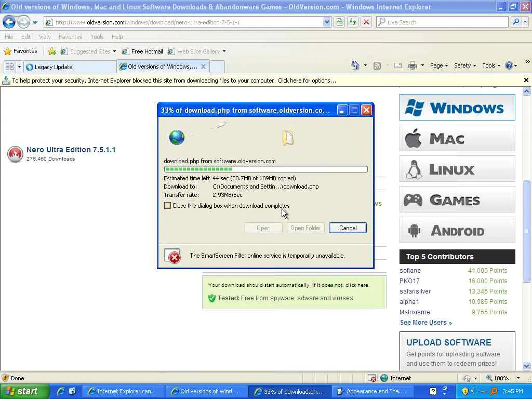The width and height of the screenshot is (532, 399).
Task: Click the green download progress bar
Action: (x=265, y=169)
